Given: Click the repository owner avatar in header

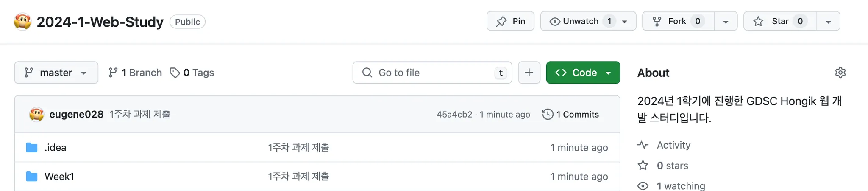Looking at the screenshot, I should point(22,22).
